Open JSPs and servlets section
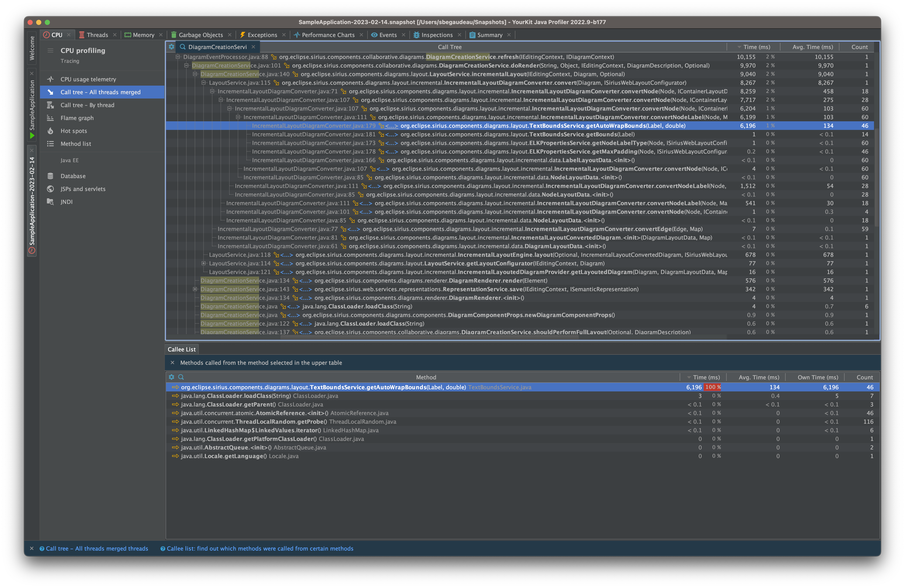Screen dimensions: 905x588 [x=83, y=189]
